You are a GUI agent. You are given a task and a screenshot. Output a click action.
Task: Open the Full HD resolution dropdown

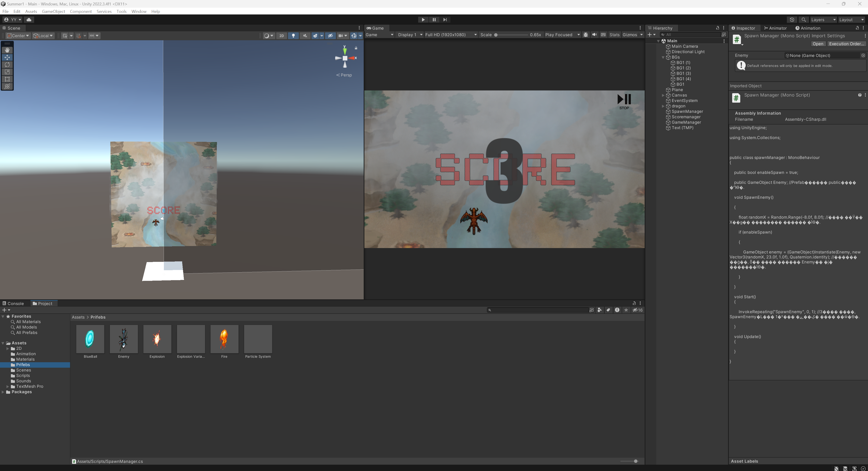pos(451,35)
